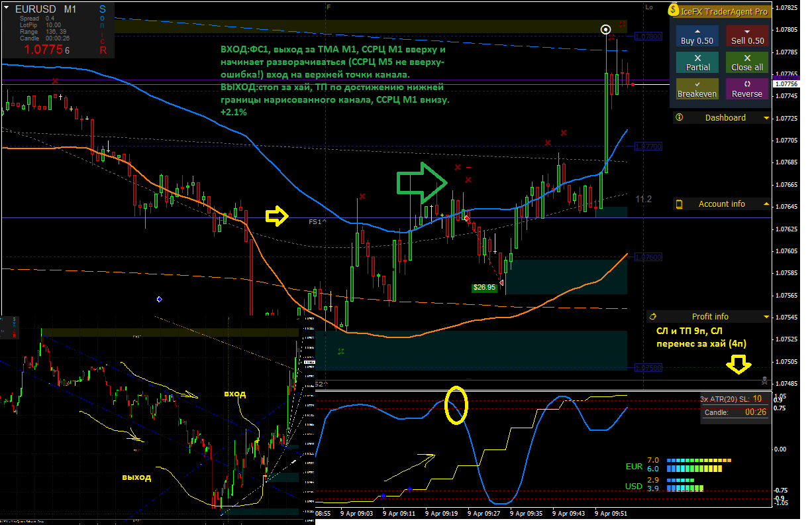812x525 pixels.
Task: Click the Candle 00:26 countdown in ATR box
Action: point(756,412)
